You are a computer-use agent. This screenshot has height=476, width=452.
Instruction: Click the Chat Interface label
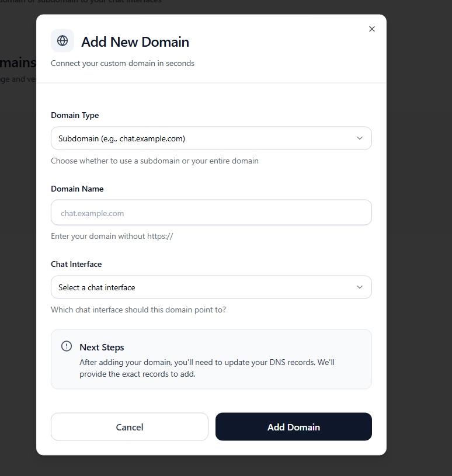click(x=76, y=264)
